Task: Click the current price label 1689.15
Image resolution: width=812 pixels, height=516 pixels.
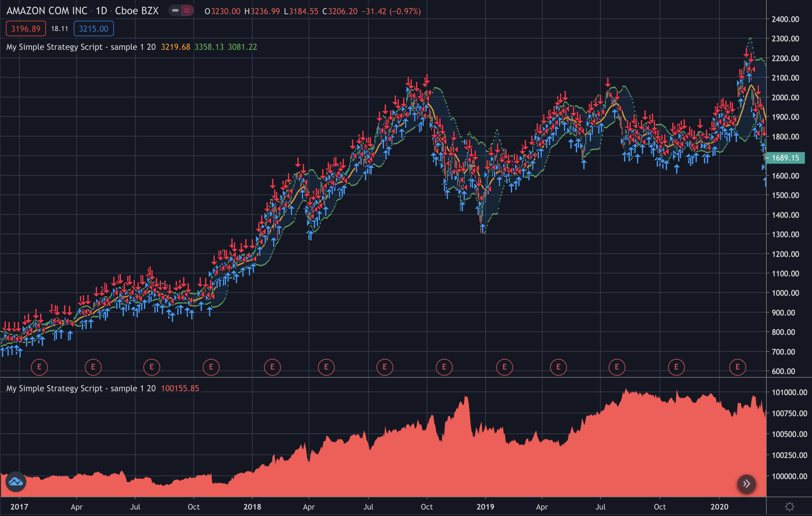Action: (785, 158)
